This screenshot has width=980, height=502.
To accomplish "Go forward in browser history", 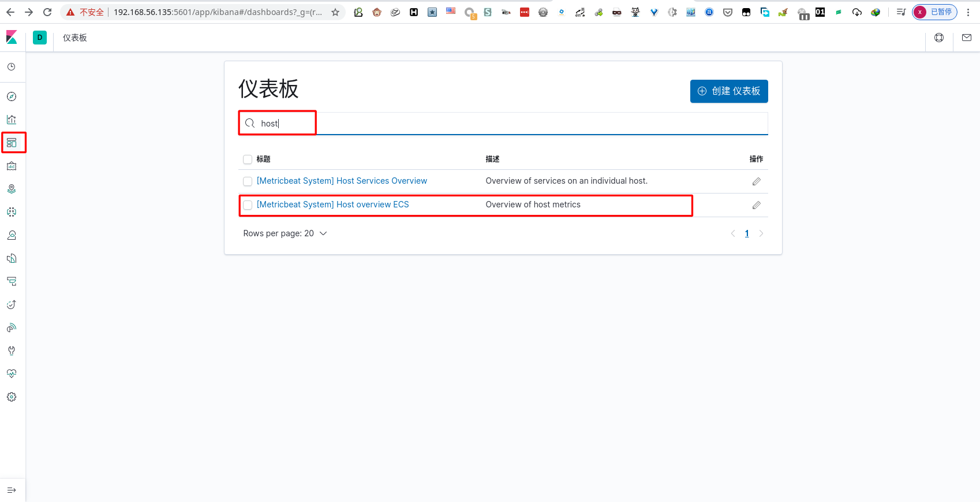I will [29, 12].
